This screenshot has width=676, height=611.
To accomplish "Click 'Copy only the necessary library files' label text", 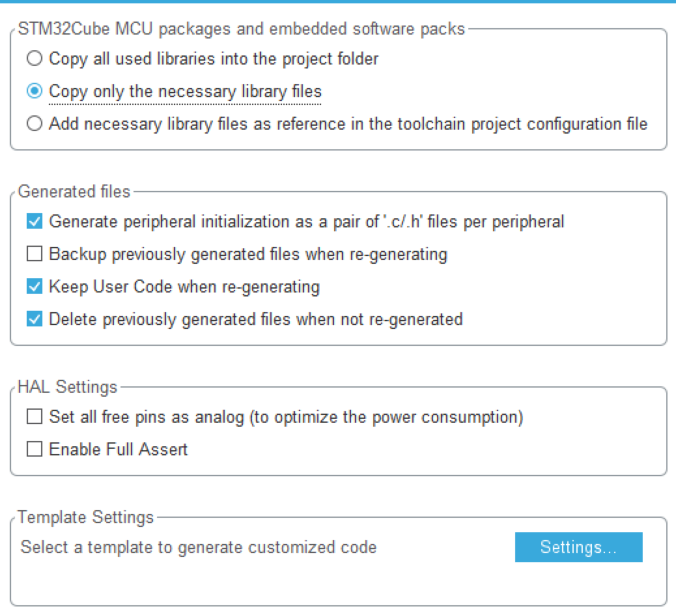I will pyautogui.click(x=185, y=92).
